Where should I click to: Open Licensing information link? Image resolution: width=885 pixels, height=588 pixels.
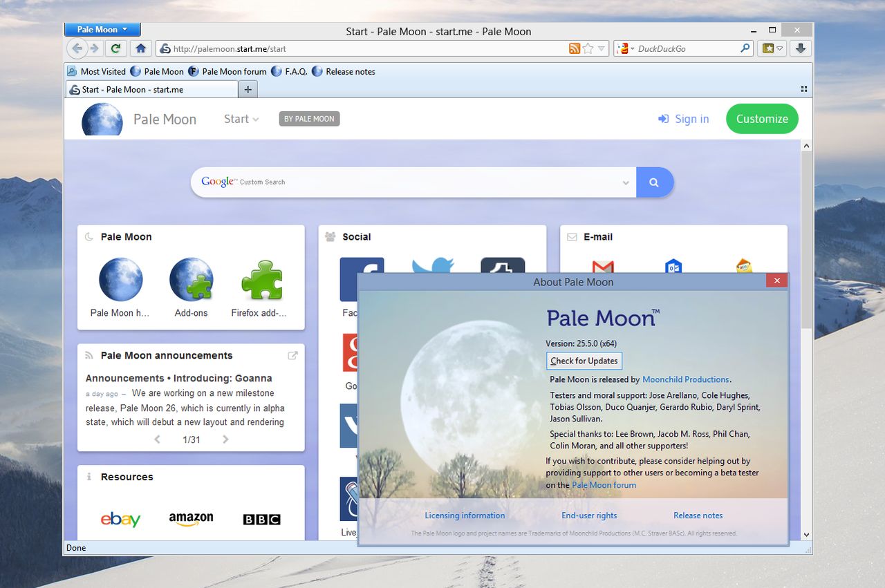click(x=465, y=515)
